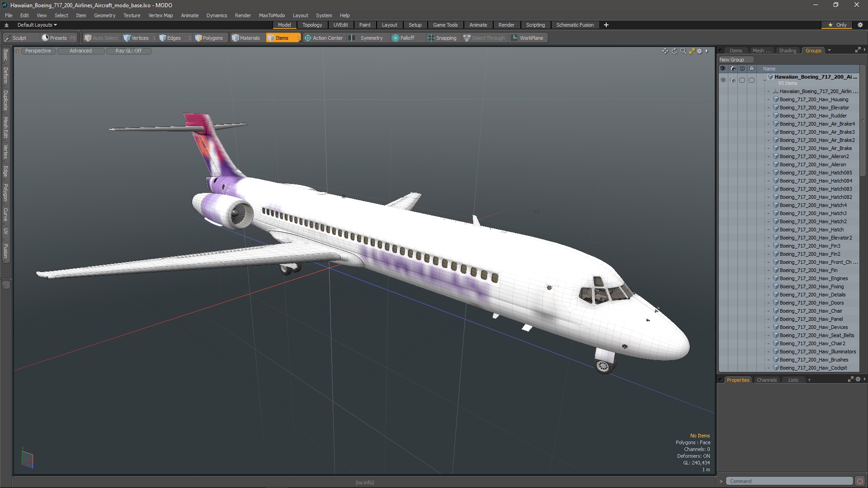Image resolution: width=868 pixels, height=488 pixels.
Task: Open the Basic vertical tool tab
Action: [x=5, y=55]
